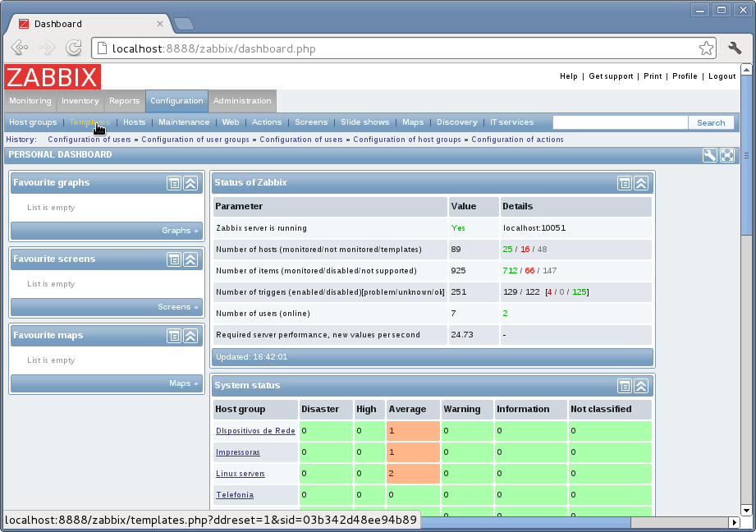This screenshot has height=532, width=756.
Task: Open Configuration of user groups history link
Action: (195, 140)
